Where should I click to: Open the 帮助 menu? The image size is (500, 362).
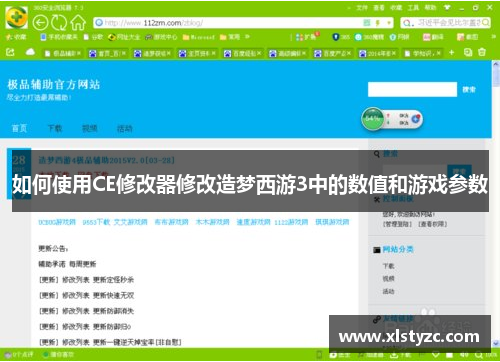(430, 7)
